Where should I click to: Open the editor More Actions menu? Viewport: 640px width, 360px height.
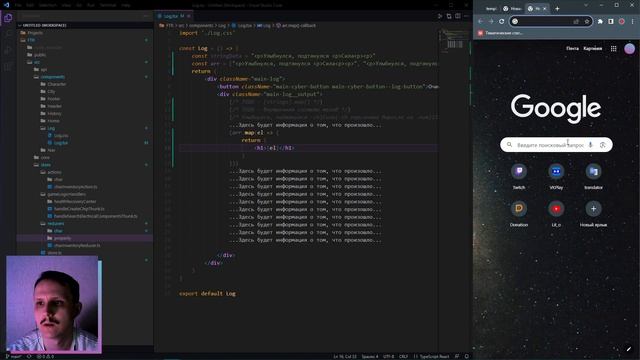pos(467,16)
